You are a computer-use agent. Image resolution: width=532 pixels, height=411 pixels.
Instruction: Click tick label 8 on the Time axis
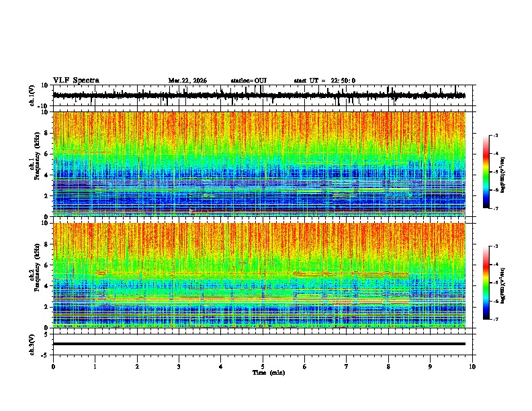[388, 367]
